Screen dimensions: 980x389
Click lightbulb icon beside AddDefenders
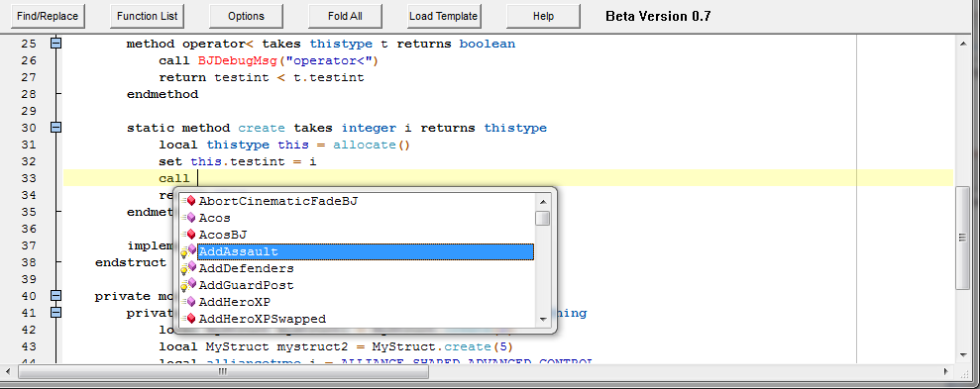[188, 268]
